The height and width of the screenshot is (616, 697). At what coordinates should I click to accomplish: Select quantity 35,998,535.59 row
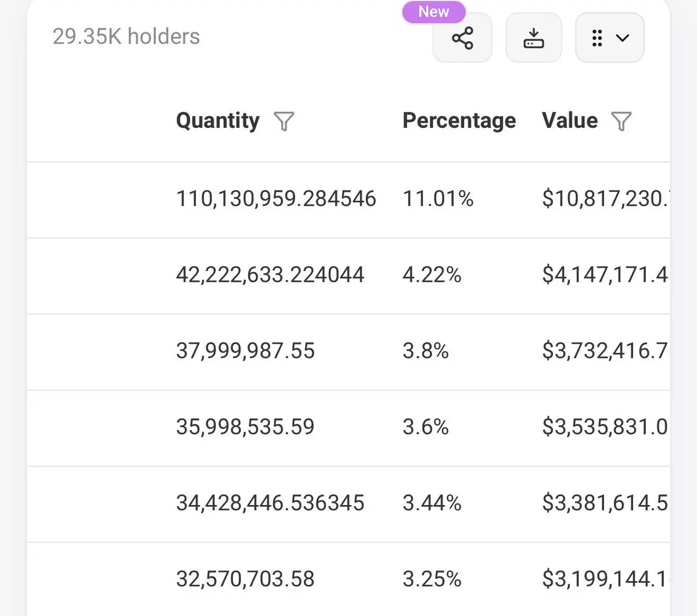pos(245,427)
